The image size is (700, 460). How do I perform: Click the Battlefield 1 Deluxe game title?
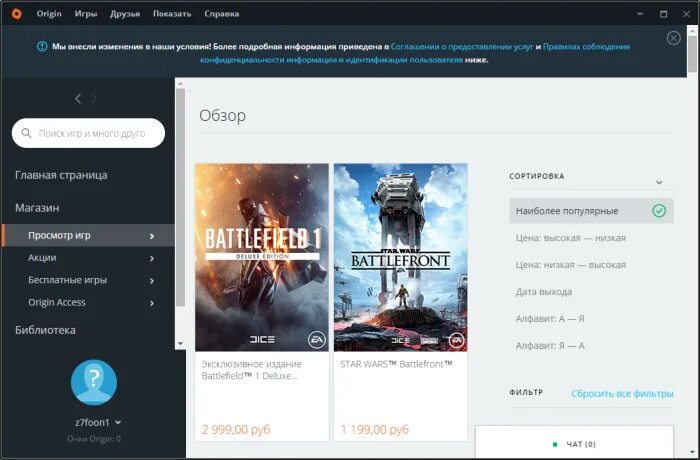click(251, 370)
